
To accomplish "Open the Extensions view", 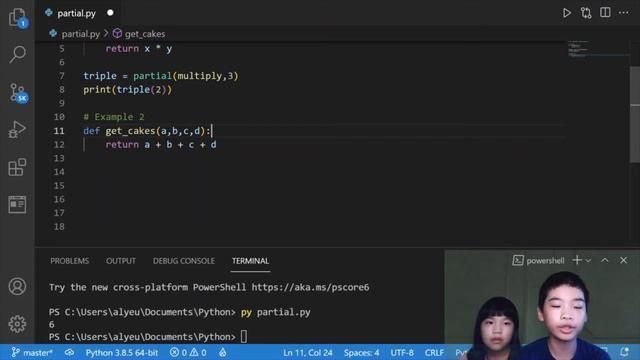I will coord(17,167).
